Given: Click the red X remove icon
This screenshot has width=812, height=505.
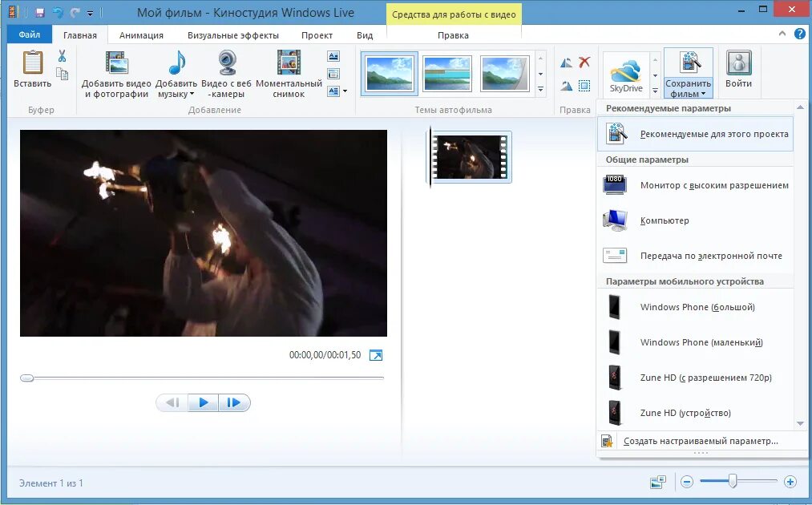Looking at the screenshot, I should tap(584, 63).
